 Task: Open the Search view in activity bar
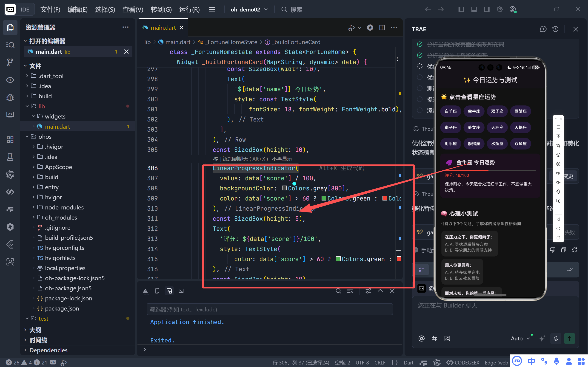coord(10,45)
